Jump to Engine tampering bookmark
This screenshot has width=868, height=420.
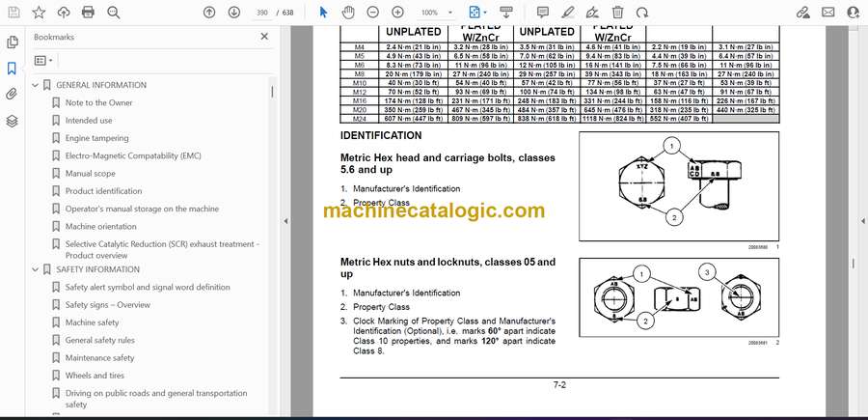96,138
